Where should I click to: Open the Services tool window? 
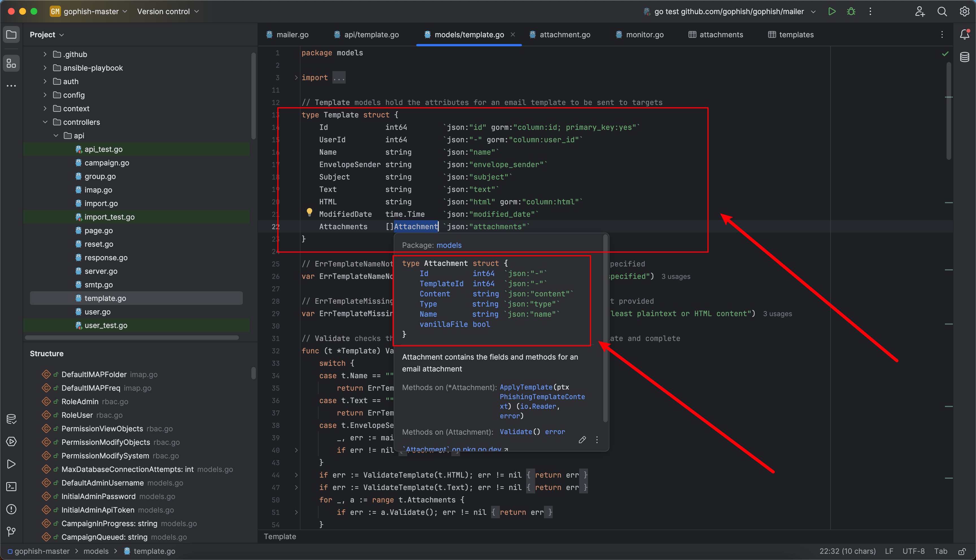[11, 441]
